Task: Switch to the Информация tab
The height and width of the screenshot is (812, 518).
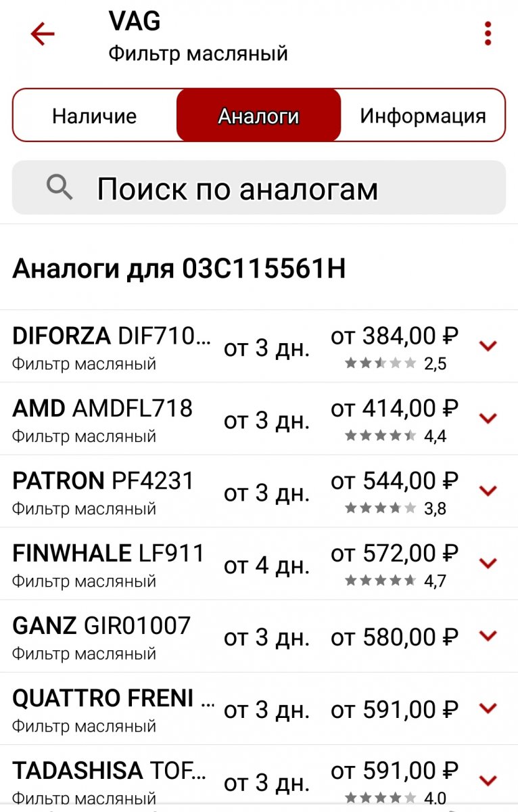Action: tap(423, 116)
